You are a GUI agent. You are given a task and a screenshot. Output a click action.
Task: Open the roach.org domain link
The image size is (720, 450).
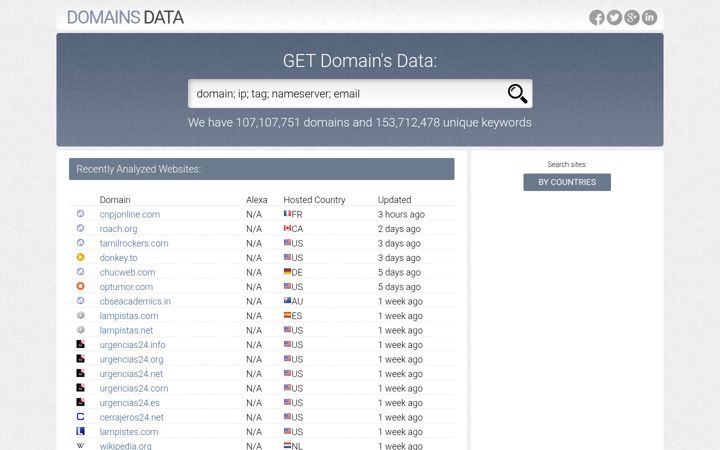[118, 229]
